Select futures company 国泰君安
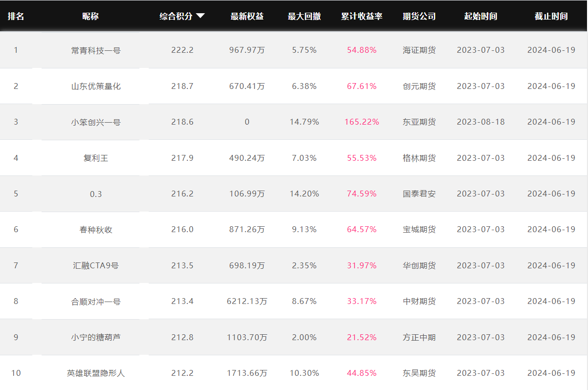 [419, 194]
